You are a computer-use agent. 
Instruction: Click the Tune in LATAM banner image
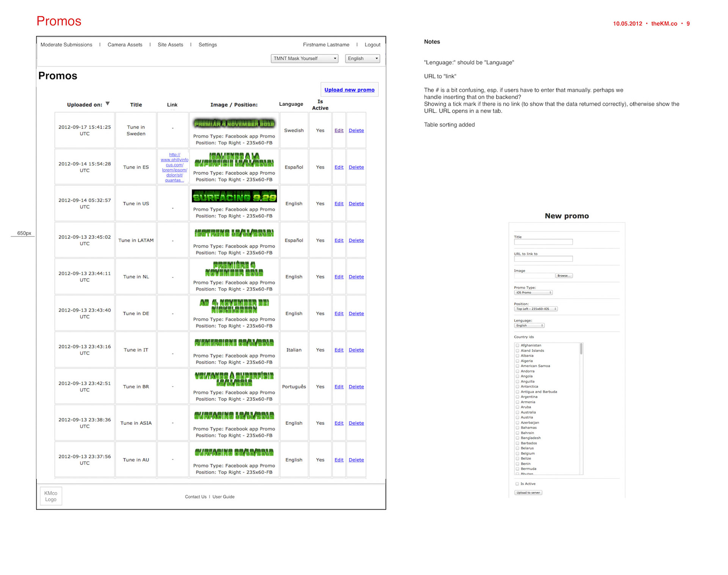[234, 233]
